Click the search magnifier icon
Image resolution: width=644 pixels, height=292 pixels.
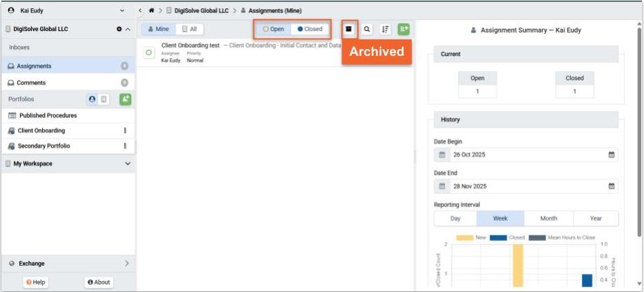tap(367, 29)
